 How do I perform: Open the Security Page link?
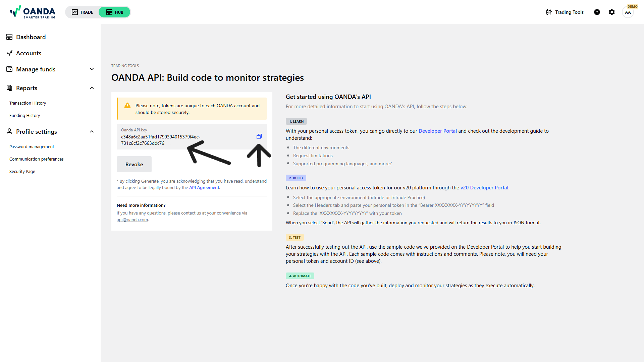click(22, 171)
